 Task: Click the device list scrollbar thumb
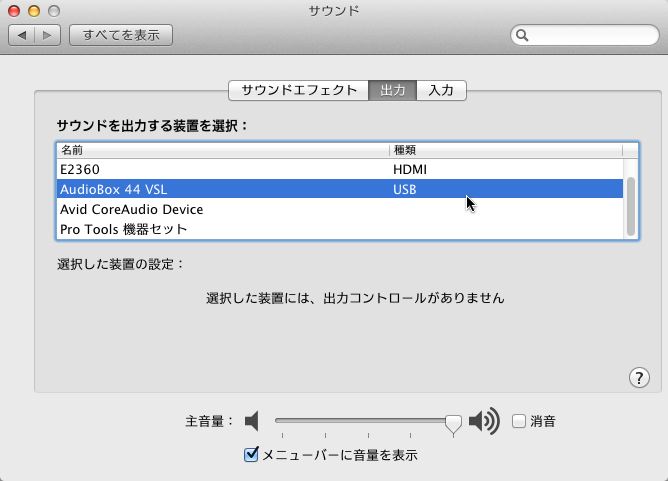pos(631,206)
